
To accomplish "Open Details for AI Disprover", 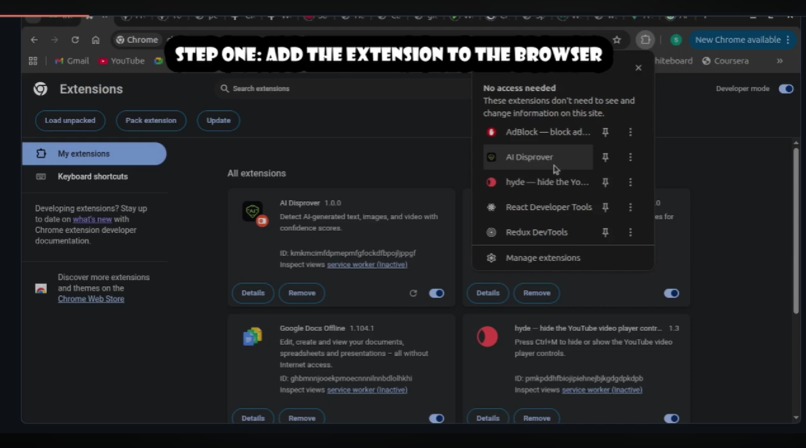I will coord(253,293).
